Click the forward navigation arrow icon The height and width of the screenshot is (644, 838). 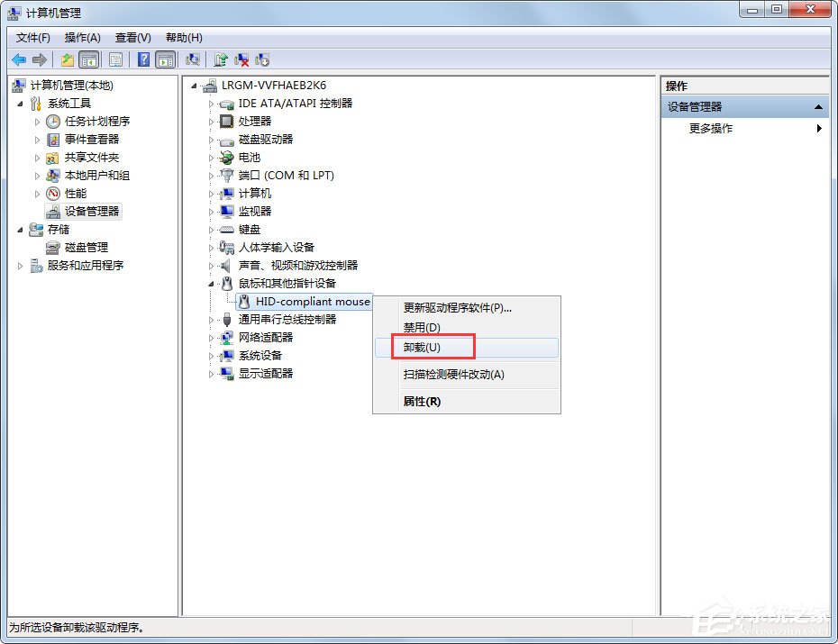(x=41, y=59)
